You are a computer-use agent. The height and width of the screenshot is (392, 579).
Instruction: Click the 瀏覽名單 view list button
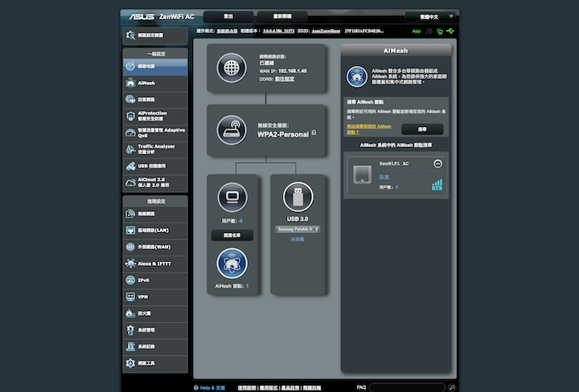(x=232, y=235)
